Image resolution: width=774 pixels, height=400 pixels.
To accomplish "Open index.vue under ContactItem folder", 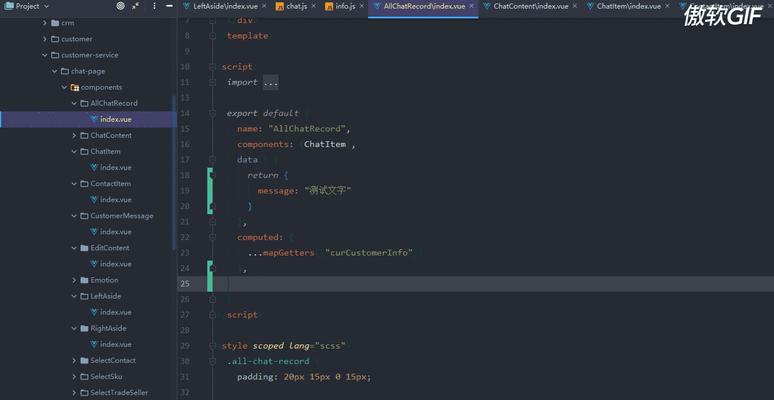I will click(116, 200).
